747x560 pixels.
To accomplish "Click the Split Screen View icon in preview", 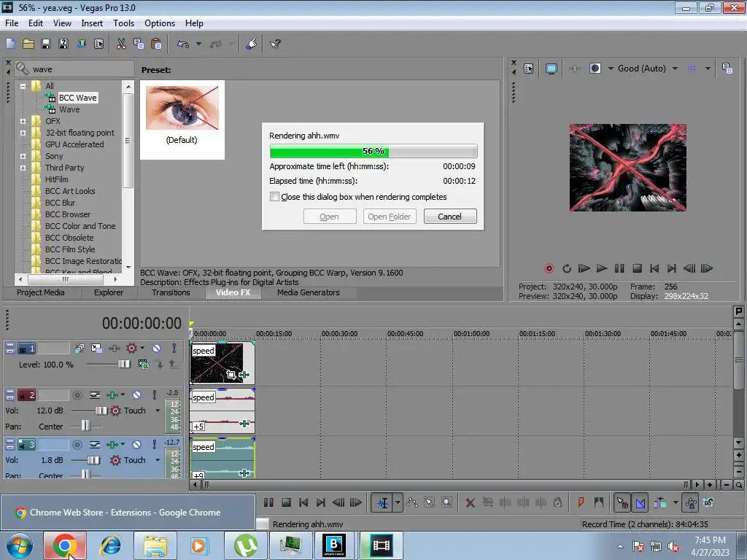I will pyautogui.click(x=595, y=69).
